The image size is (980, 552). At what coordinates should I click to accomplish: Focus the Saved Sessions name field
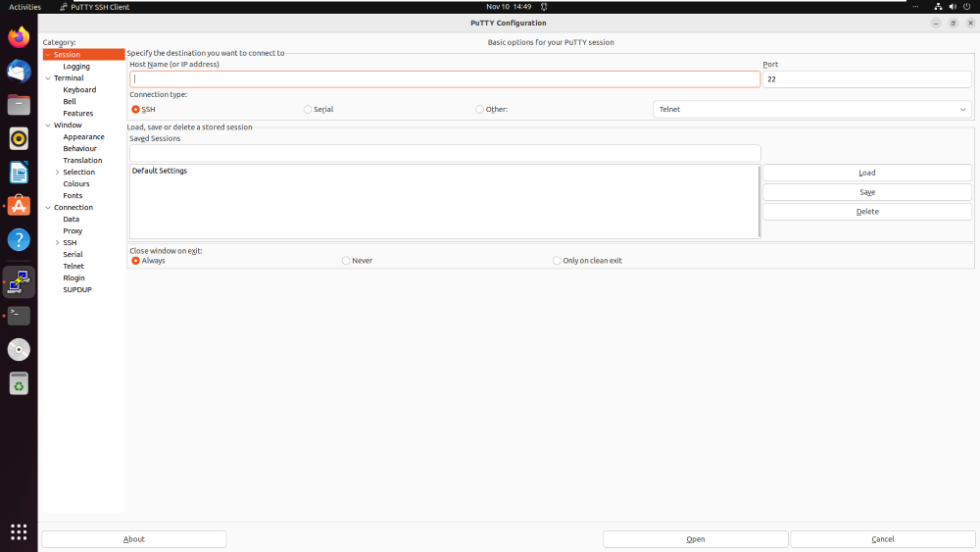click(x=445, y=153)
